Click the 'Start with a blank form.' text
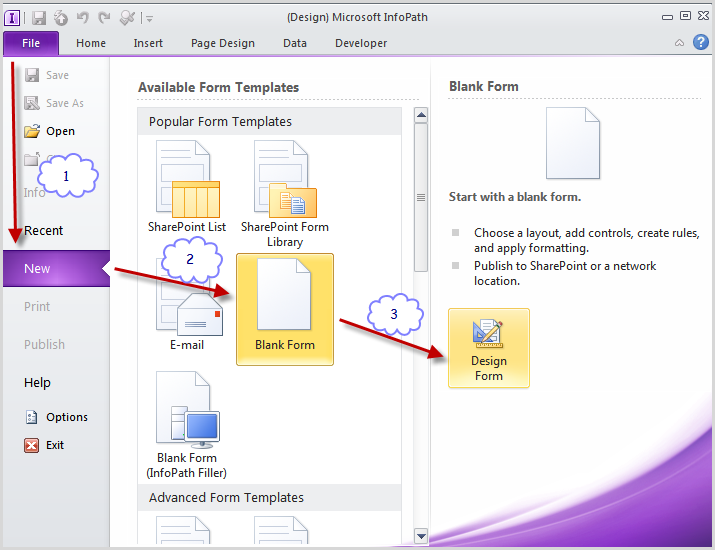Screen dimensions: 715x550 pos(515,197)
